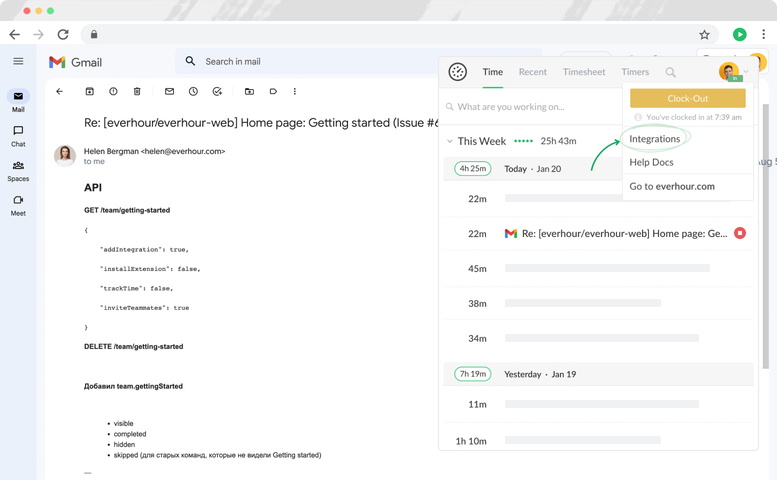Open the Gmail main menu hamburger

pyautogui.click(x=18, y=61)
